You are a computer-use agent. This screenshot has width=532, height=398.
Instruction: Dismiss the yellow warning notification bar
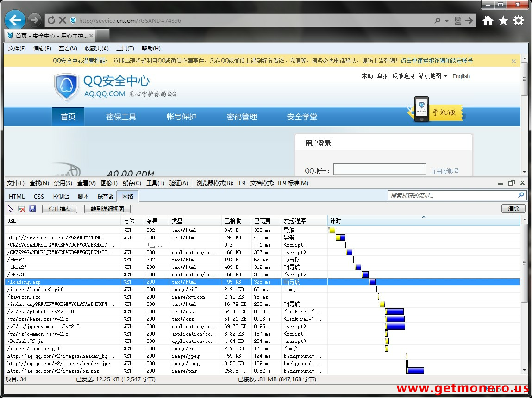tap(513, 61)
